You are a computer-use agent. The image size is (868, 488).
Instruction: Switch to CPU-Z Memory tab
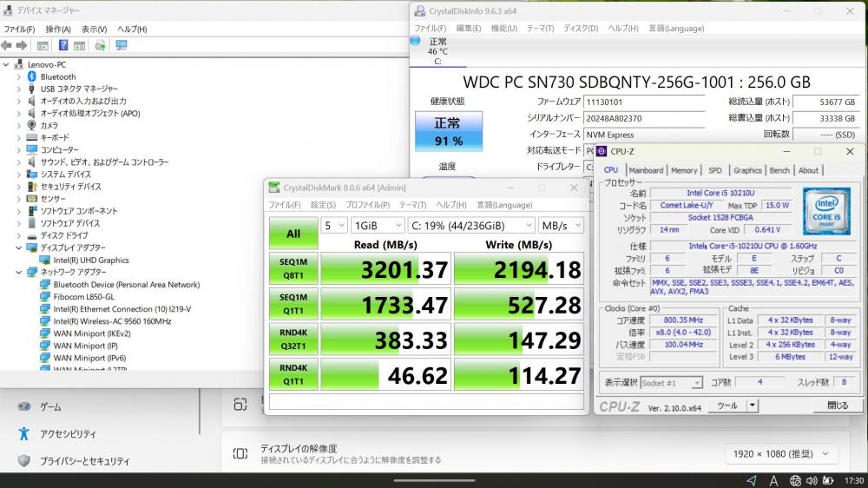tap(684, 170)
